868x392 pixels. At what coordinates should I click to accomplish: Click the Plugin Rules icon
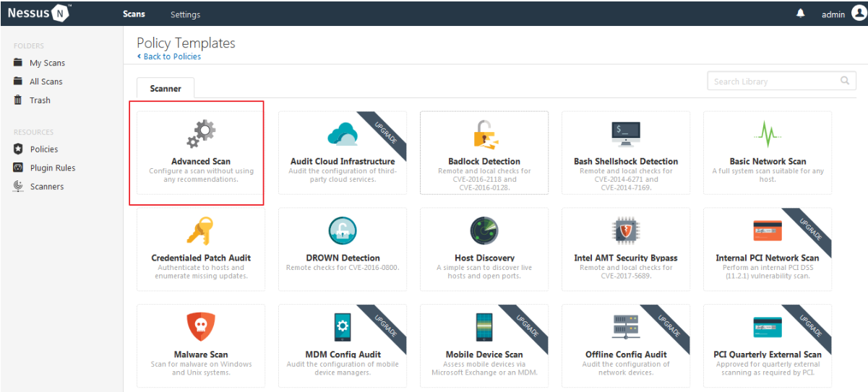[18, 167]
